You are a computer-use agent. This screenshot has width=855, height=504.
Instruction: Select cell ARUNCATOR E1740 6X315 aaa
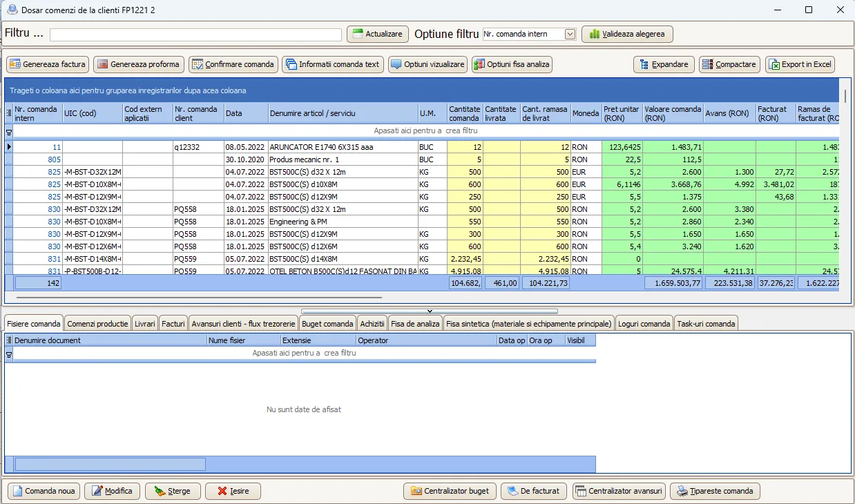(343, 147)
